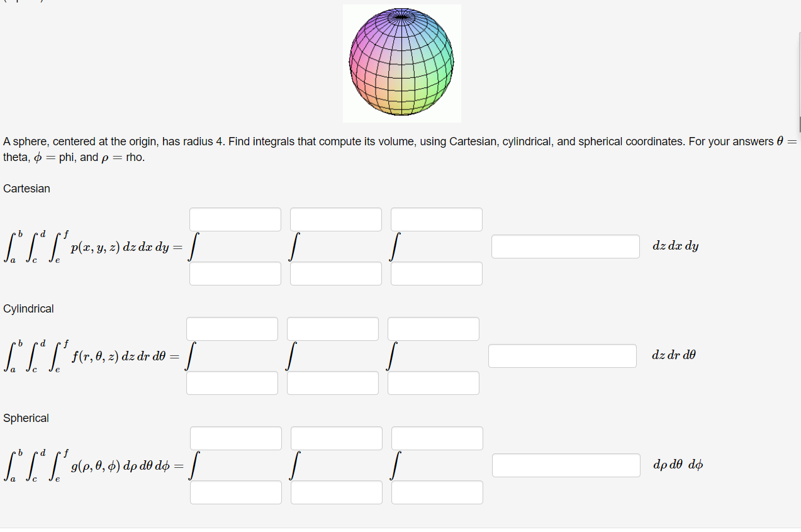
Task: Click the upper bound field of the Cylindrical outer integral
Action: pos(232,328)
